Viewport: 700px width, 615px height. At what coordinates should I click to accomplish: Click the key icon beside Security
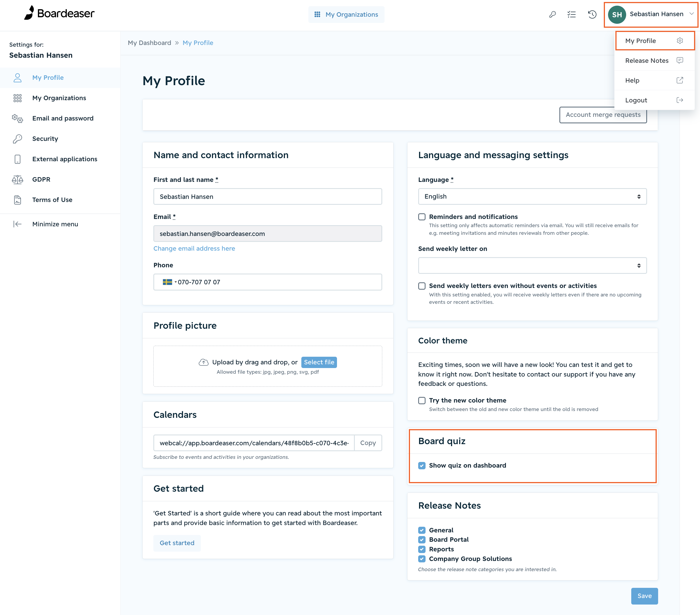pyautogui.click(x=18, y=139)
